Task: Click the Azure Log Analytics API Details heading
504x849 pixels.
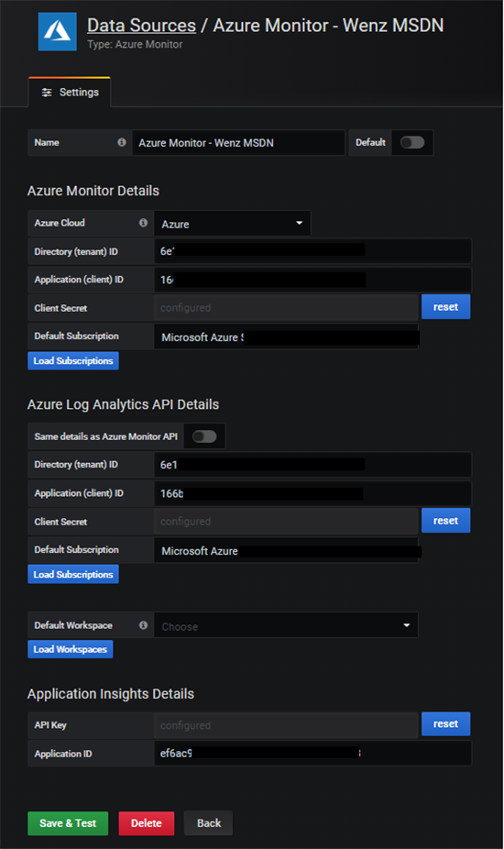Action: click(x=124, y=404)
